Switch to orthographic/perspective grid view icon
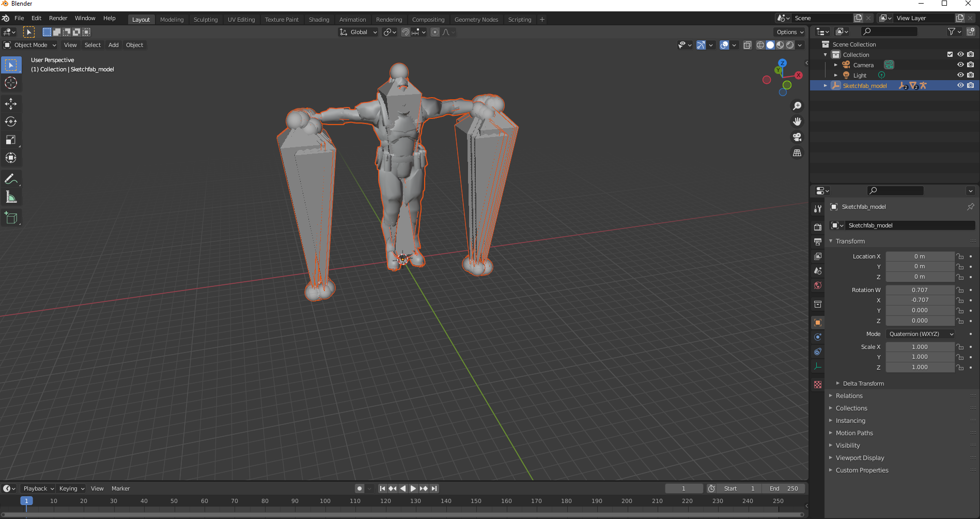Screen dimensions: 980x519 pos(797,153)
